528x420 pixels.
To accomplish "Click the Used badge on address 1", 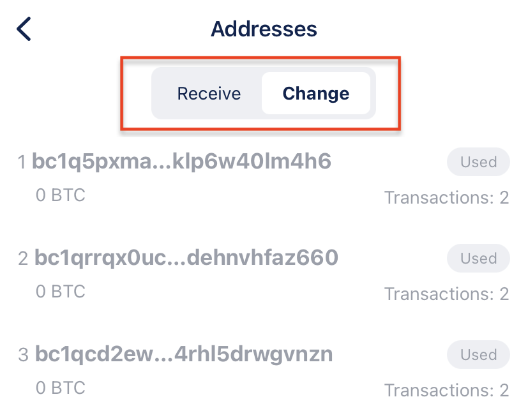I will pos(478,162).
